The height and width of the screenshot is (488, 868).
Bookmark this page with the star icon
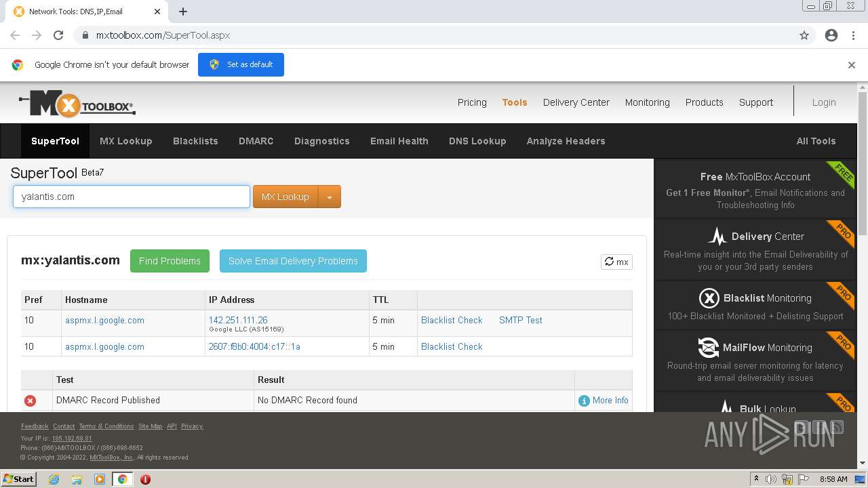(804, 35)
